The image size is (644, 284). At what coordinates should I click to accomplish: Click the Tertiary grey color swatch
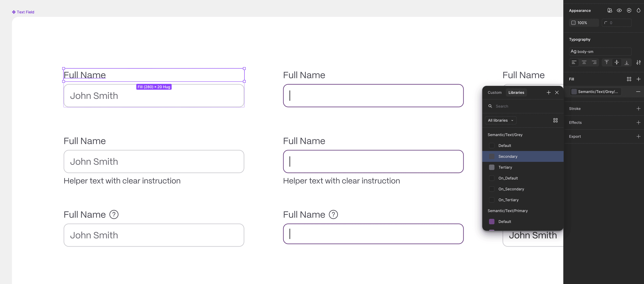[492, 167]
